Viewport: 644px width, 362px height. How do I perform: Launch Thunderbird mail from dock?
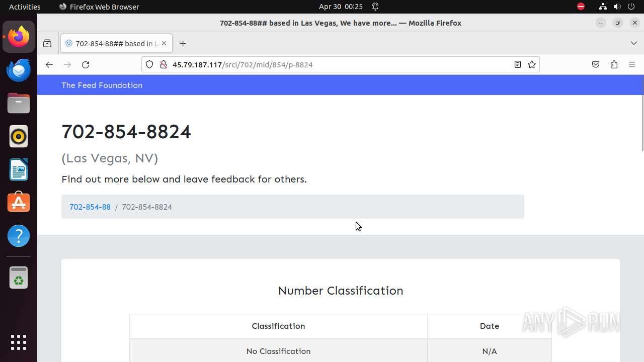pos(19,70)
